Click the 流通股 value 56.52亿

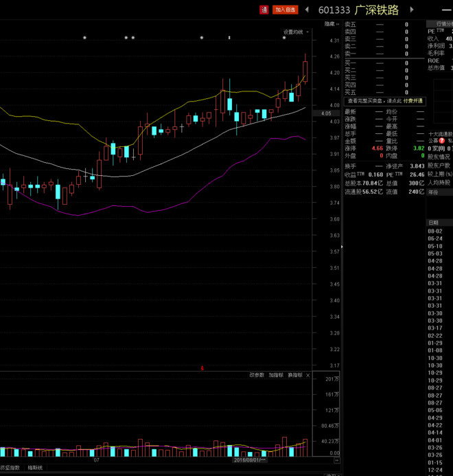point(373,192)
